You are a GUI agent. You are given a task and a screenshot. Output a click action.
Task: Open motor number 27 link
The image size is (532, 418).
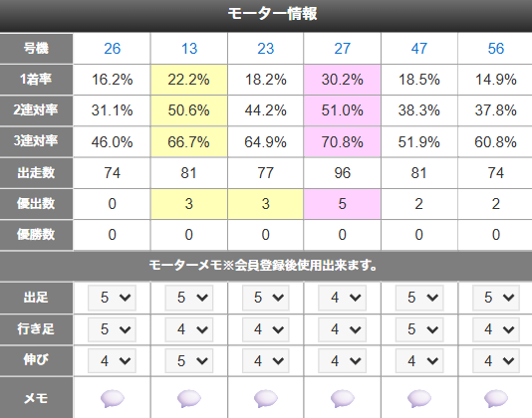[343, 49]
